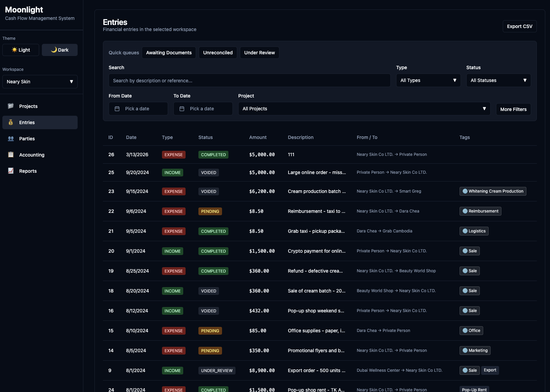Click date 8/25/2024 of entry 19
The height and width of the screenshot is (392, 550).
coord(137,271)
